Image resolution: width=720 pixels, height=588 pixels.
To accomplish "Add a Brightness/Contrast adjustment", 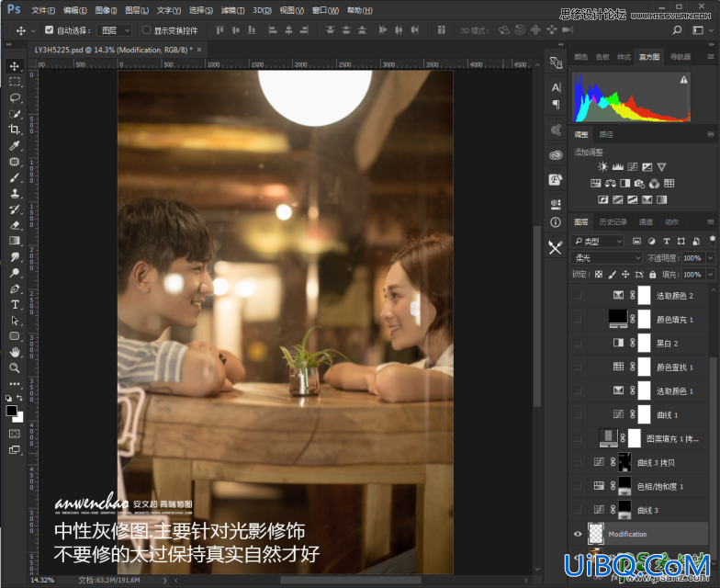I will [602, 167].
